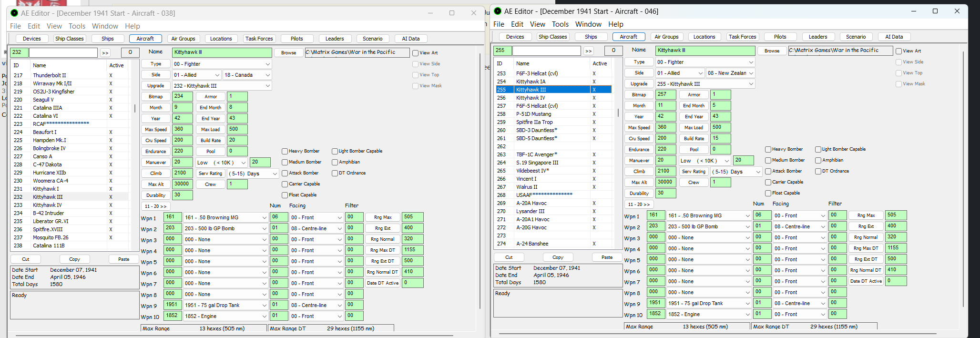Open the Tools menu in right window
The width and height of the screenshot is (980, 338).
(x=560, y=24)
